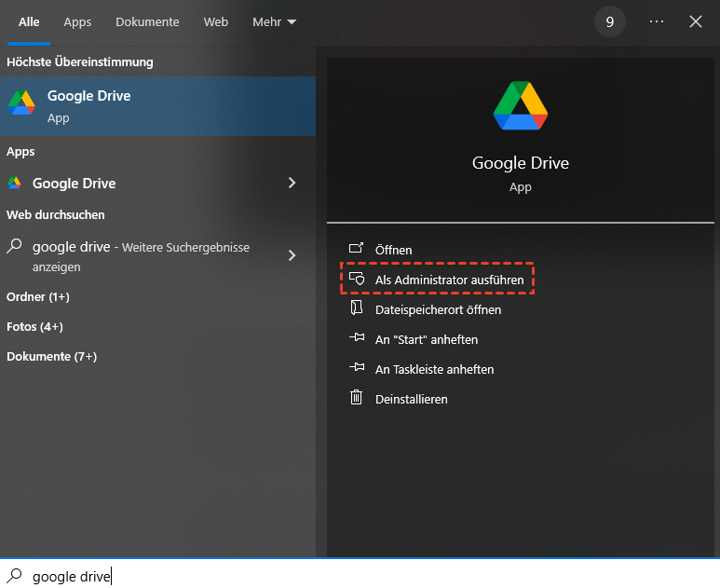720x588 pixels.
Task: Choose Dateispeicherort öffnen
Action: (438, 309)
